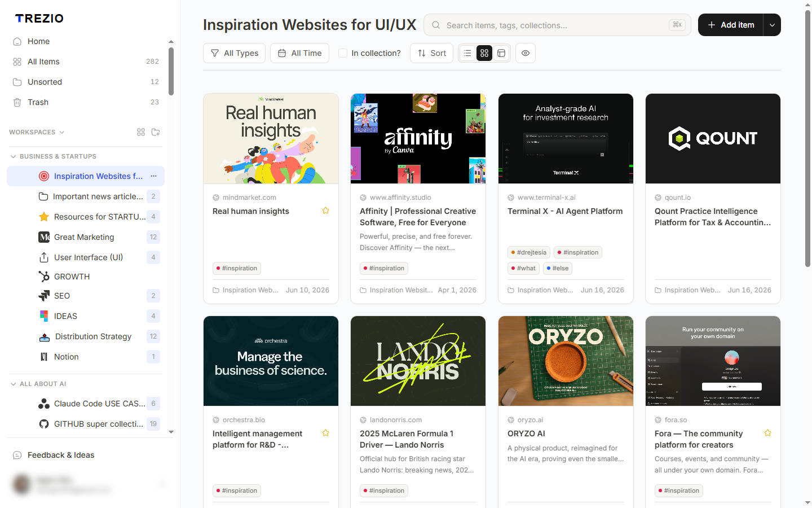Check the 'In collection?' checkbox
Screen dimensions: 812x508
(343, 53)
